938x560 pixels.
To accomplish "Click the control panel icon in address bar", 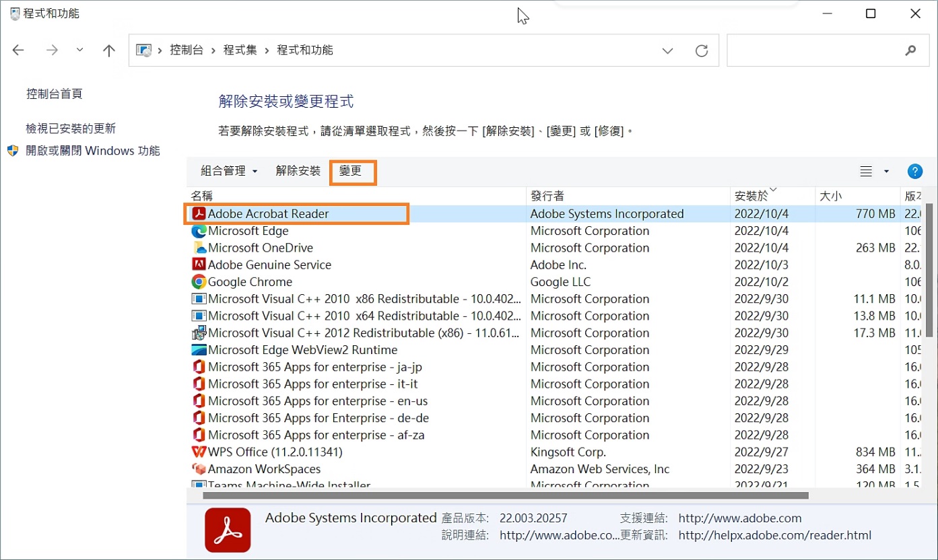I will pos(143,50).
